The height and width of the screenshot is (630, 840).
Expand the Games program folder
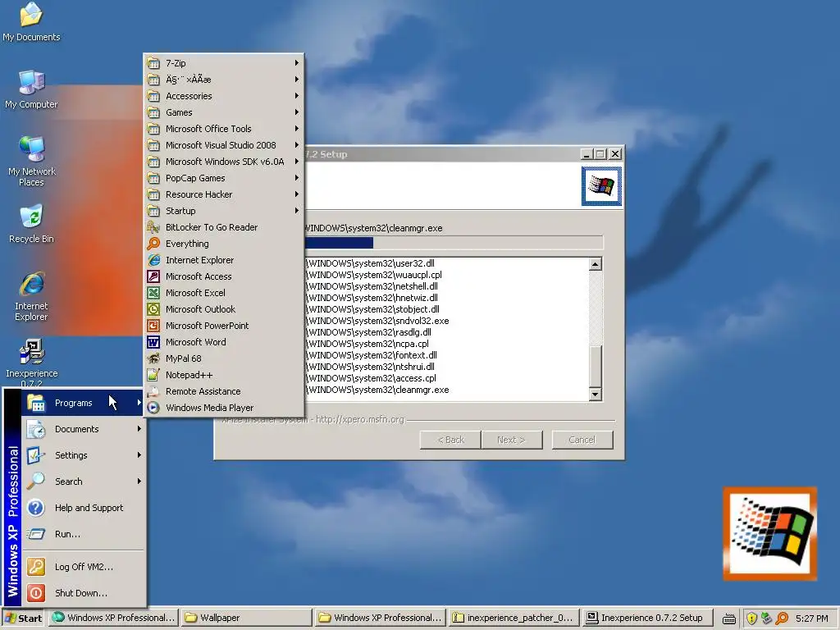pyautogui.click(x=224, y=112)
